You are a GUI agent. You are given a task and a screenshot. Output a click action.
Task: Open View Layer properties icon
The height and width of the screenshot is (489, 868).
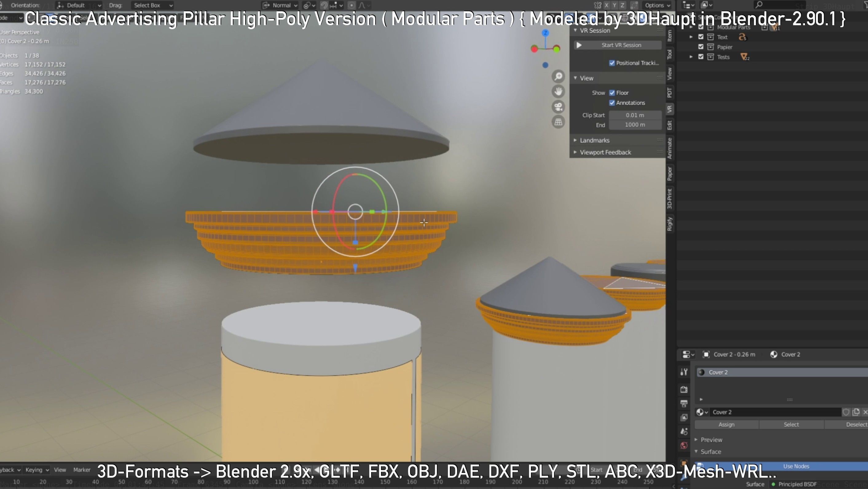(x=684, y=418)
